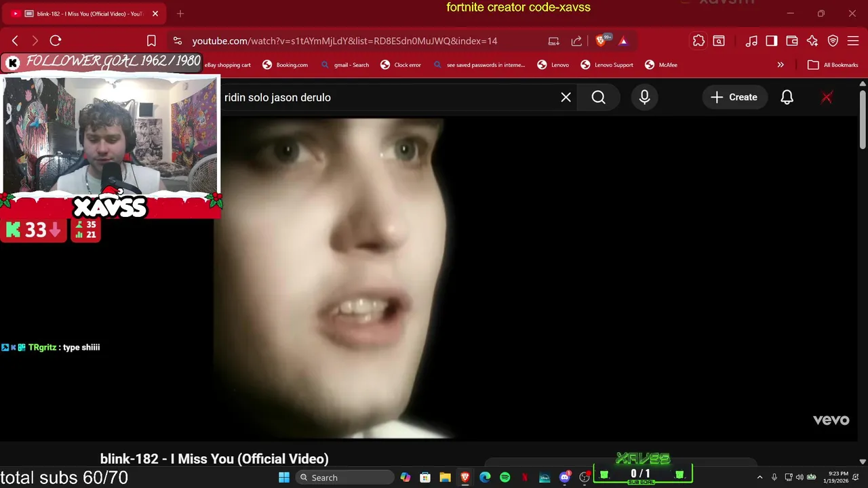Click the page vertical scrollbar
Screen dimensions: 868x488
[862, 119]
